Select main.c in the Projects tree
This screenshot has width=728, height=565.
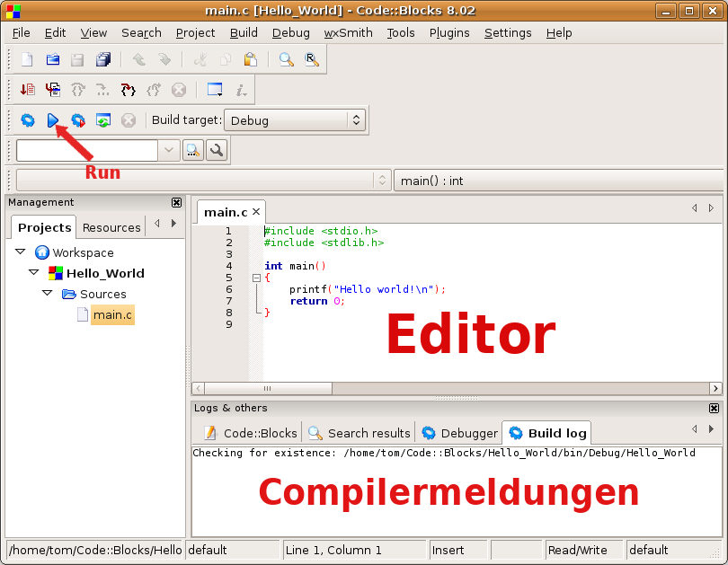(113, 315)
